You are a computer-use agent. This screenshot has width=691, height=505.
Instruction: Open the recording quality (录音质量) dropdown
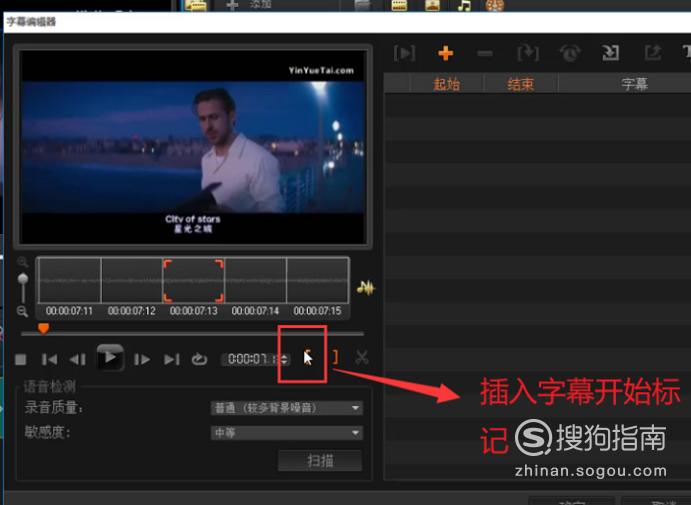287,408
